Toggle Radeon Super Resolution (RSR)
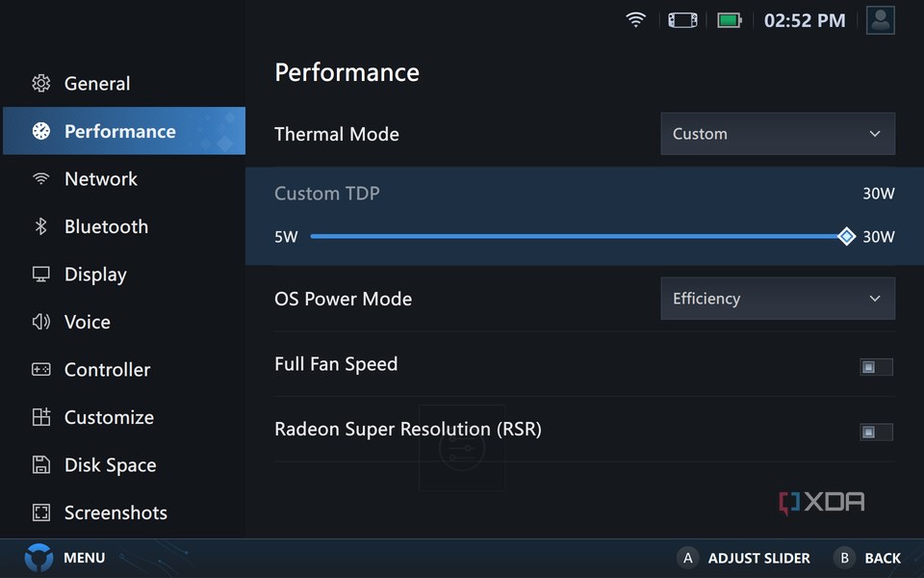 coord(876,432)
